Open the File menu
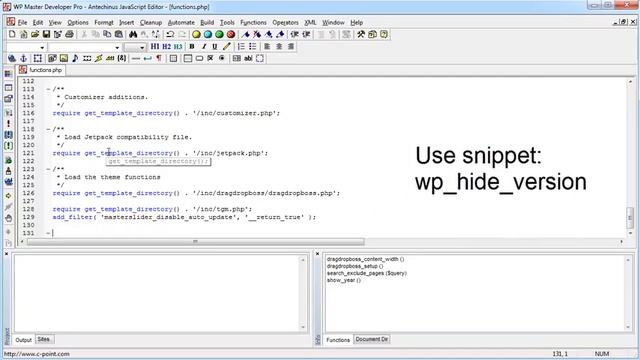The image size is (640, 360). coord(22,22)
